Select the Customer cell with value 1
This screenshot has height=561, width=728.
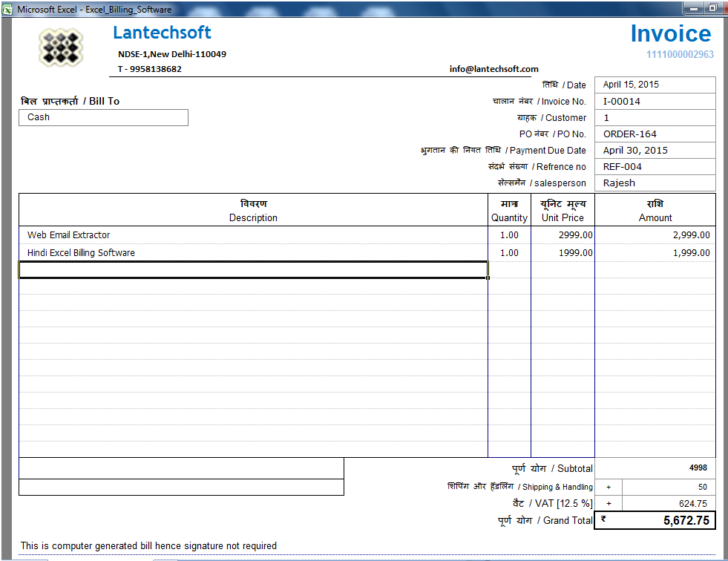click(655, 117)
